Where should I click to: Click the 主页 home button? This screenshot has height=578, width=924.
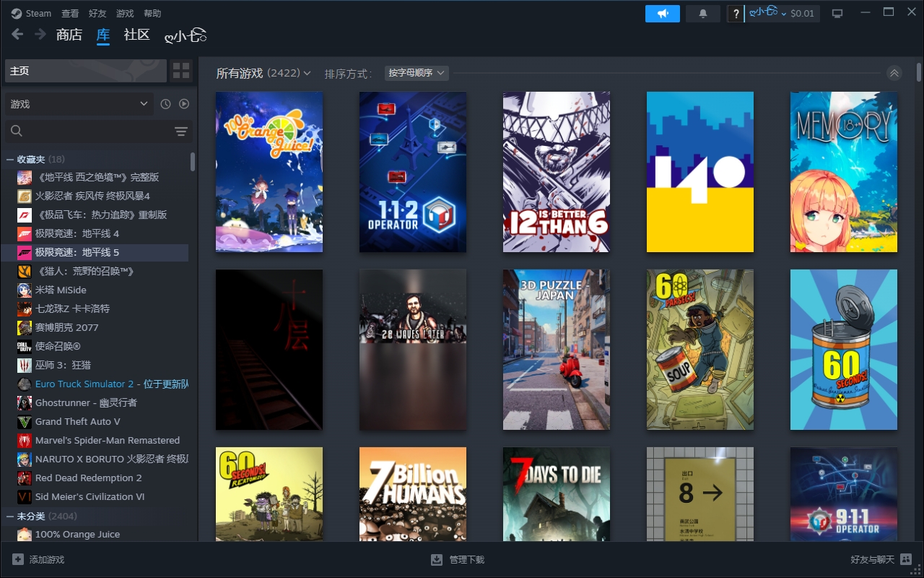(86, 71)
